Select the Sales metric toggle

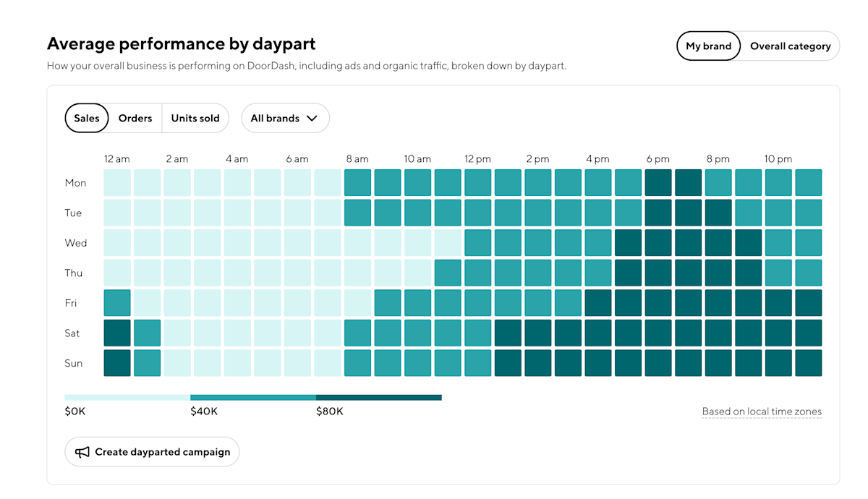[x=87, y=119]
